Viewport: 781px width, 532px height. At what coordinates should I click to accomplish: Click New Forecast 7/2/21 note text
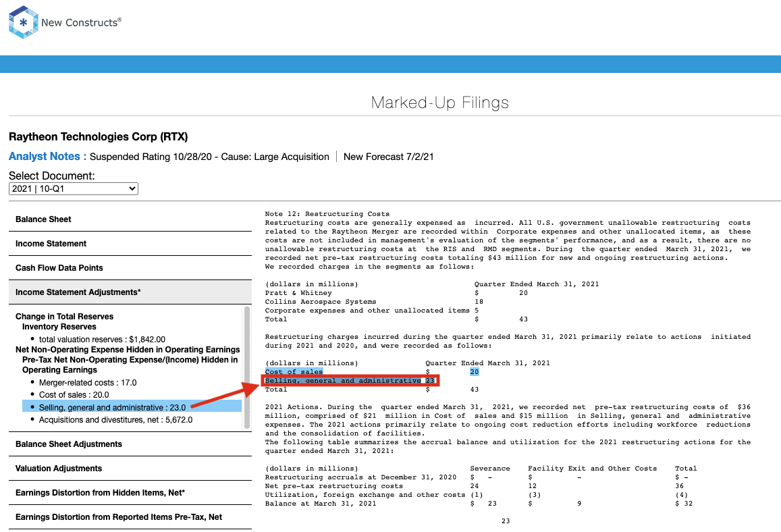click(x=389, y=157)
